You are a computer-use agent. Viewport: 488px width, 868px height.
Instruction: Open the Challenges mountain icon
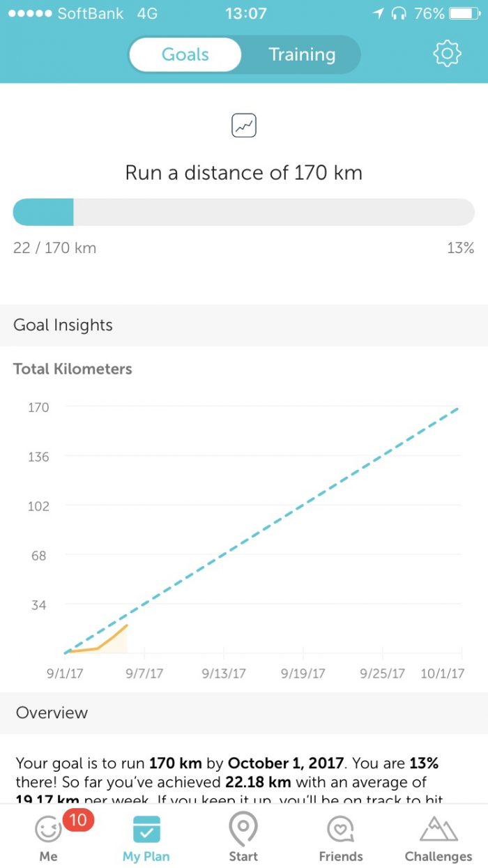click(439, 830)
